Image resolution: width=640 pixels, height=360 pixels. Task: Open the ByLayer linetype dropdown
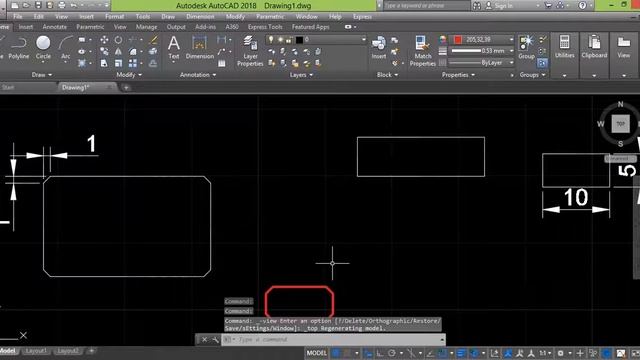[483, 63]
